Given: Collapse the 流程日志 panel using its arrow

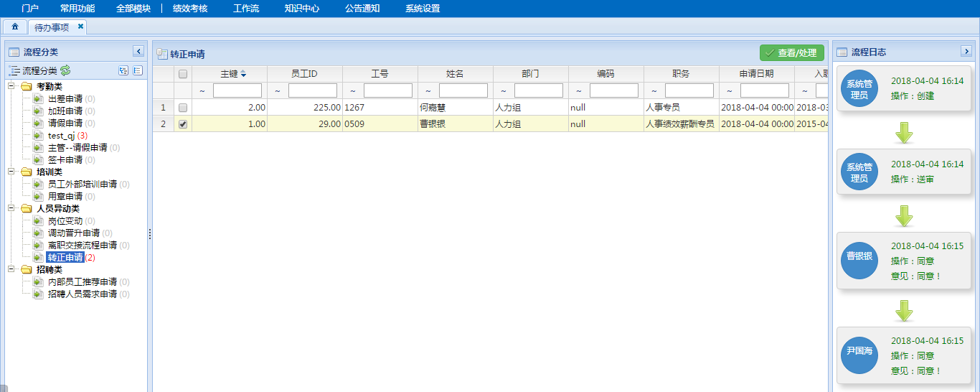Looking at the screenshot, I should coord(966,51).
